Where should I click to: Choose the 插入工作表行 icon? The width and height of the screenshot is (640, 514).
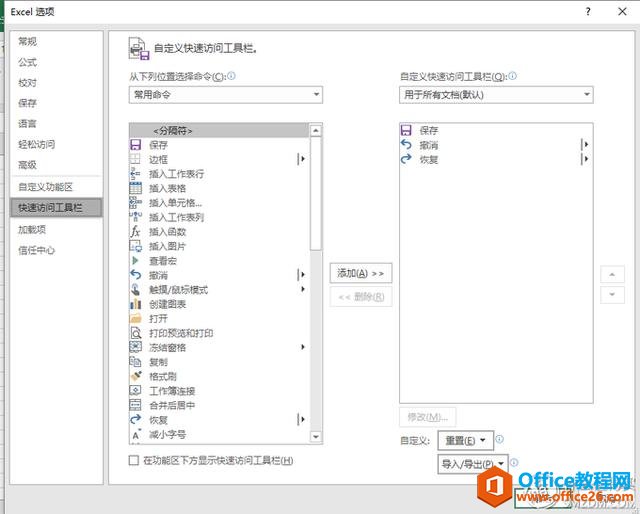tap(136, 174)
